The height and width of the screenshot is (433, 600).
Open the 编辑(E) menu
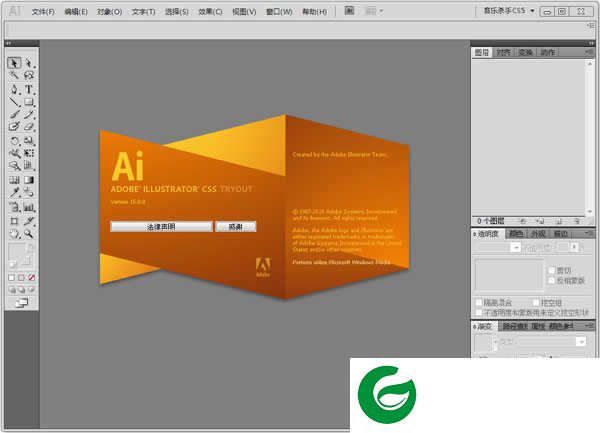click(x=76, y=12)
